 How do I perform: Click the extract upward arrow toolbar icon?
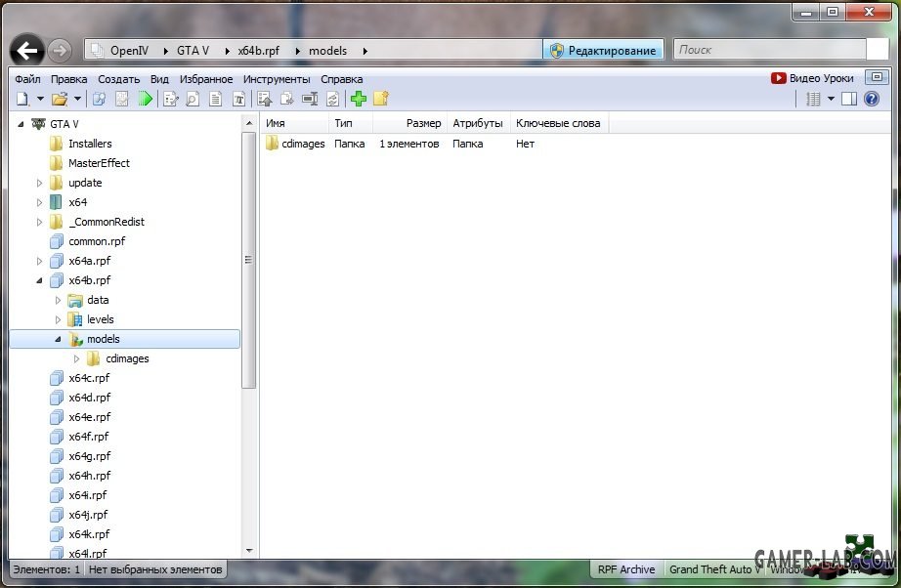point(264,99)
